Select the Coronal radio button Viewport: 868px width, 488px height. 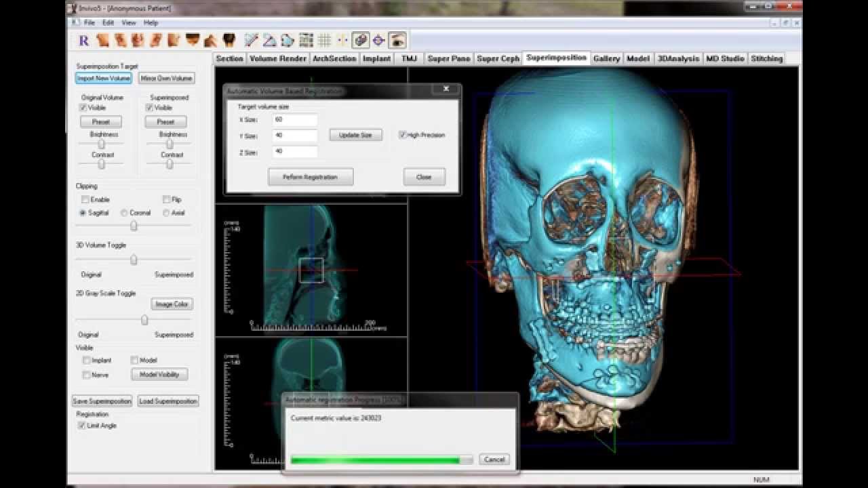click(124, 213)
